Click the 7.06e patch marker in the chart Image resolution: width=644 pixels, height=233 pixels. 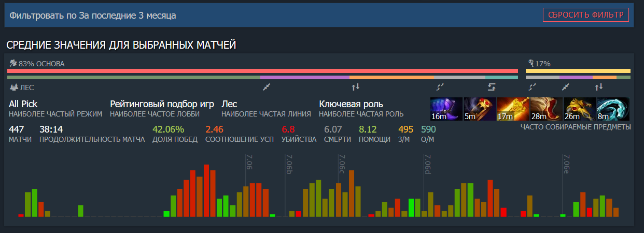click(x=567, y=165)
